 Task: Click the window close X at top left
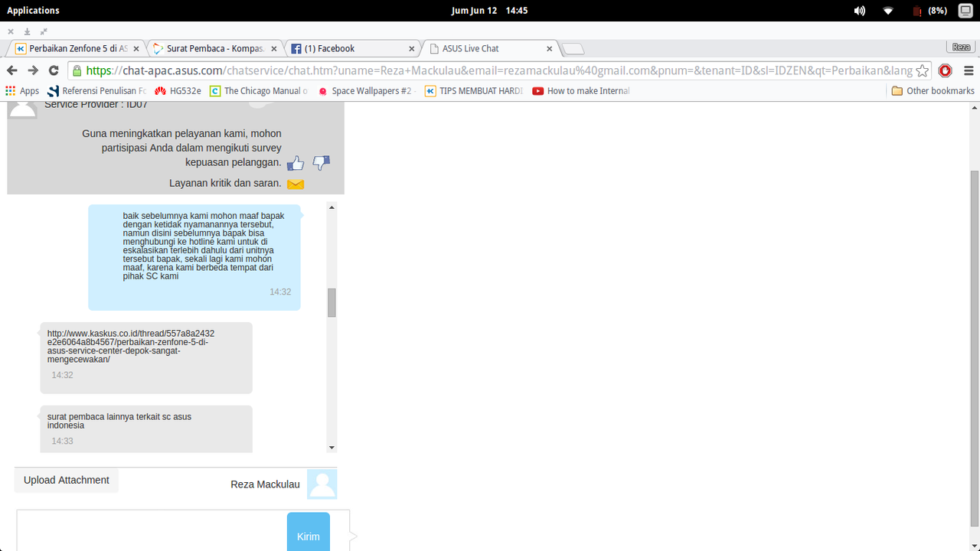(11, 31)
